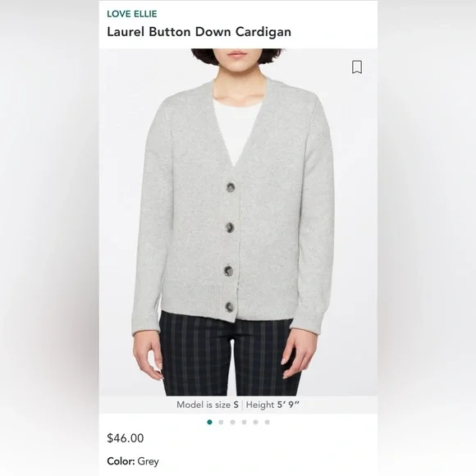Tap the plaid pants in the photo
The height and width of the screenshot is (476, 476).
231,355
